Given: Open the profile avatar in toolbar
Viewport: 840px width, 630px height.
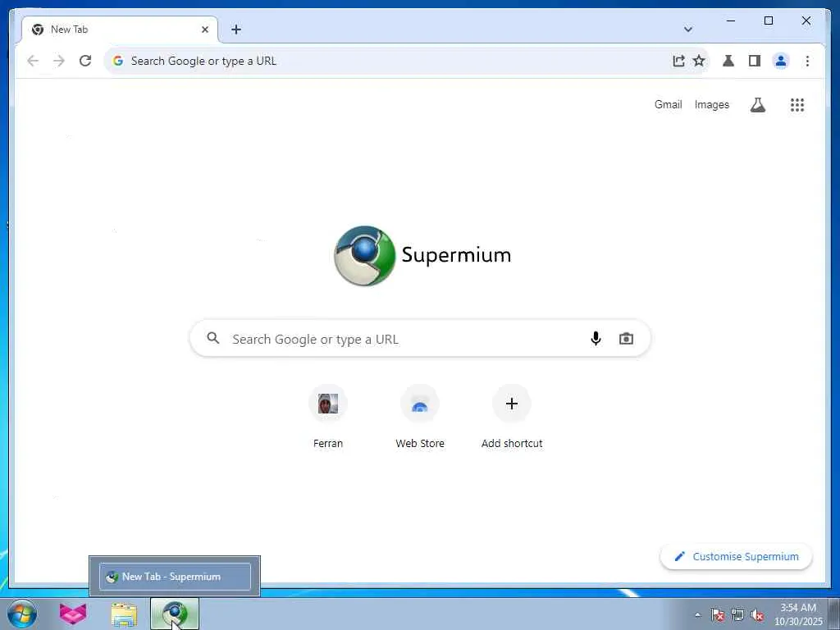Looking at the screenshot, I should point(781,61).
